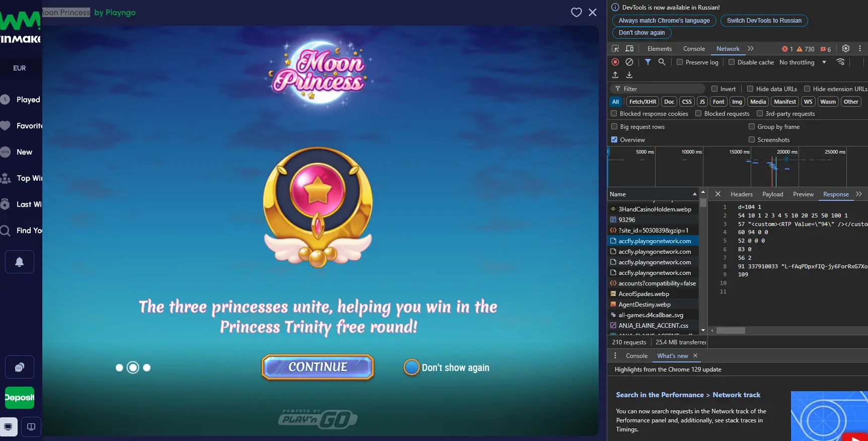Tick the Group by frame checkbox
868x441 pixels.
click(752, 126)
